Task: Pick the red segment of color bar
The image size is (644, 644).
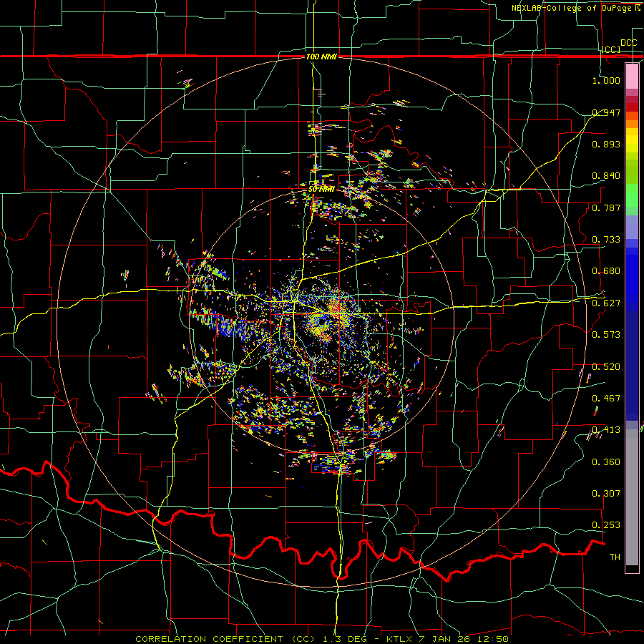Action: coord(632,107)
